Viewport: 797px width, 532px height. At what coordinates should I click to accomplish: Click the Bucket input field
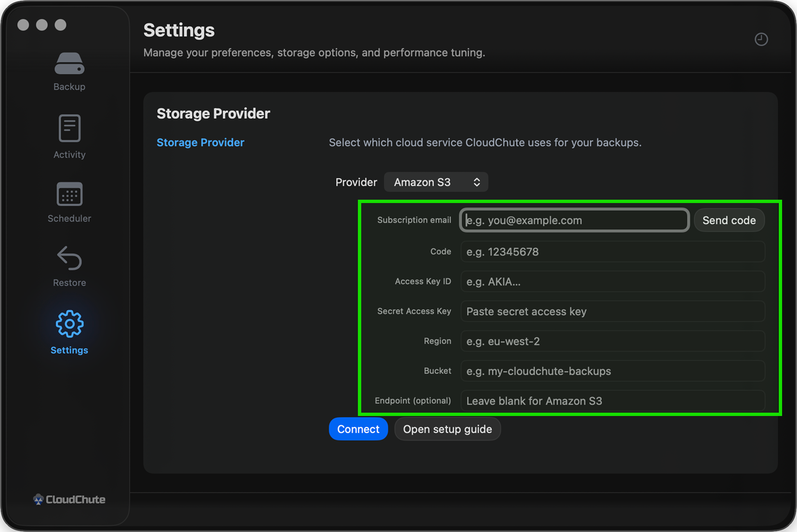pyautogui.click(x=613, y=371)
